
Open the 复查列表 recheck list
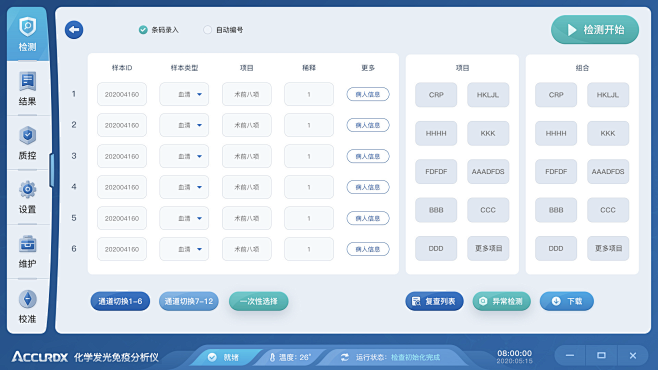click(x=434, y=301)
